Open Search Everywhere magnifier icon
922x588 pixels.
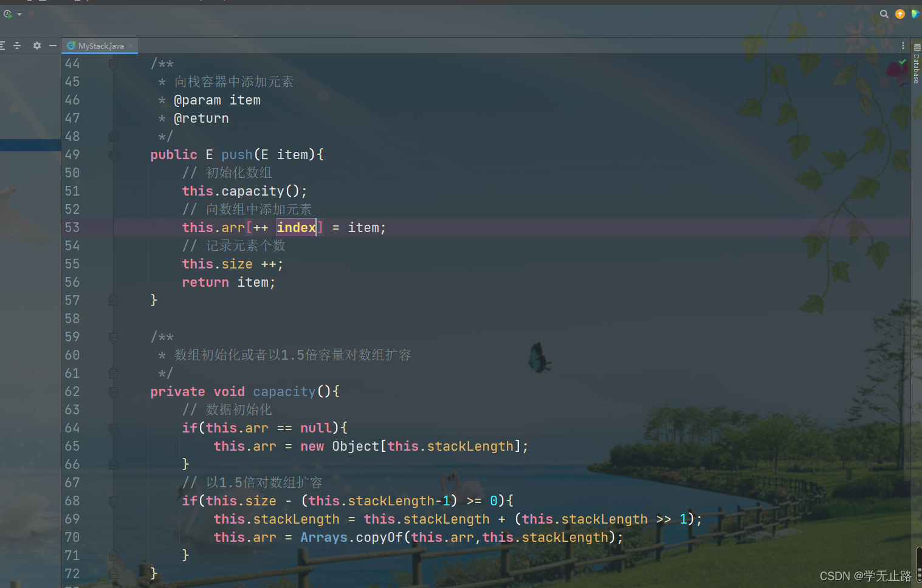coord(884,14)
